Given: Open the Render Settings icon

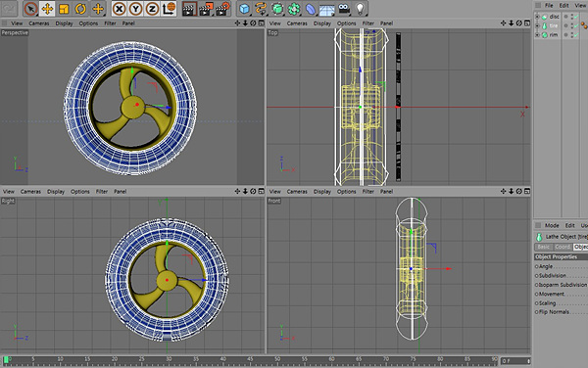Looking at the screenshot, I should (223, 9).
